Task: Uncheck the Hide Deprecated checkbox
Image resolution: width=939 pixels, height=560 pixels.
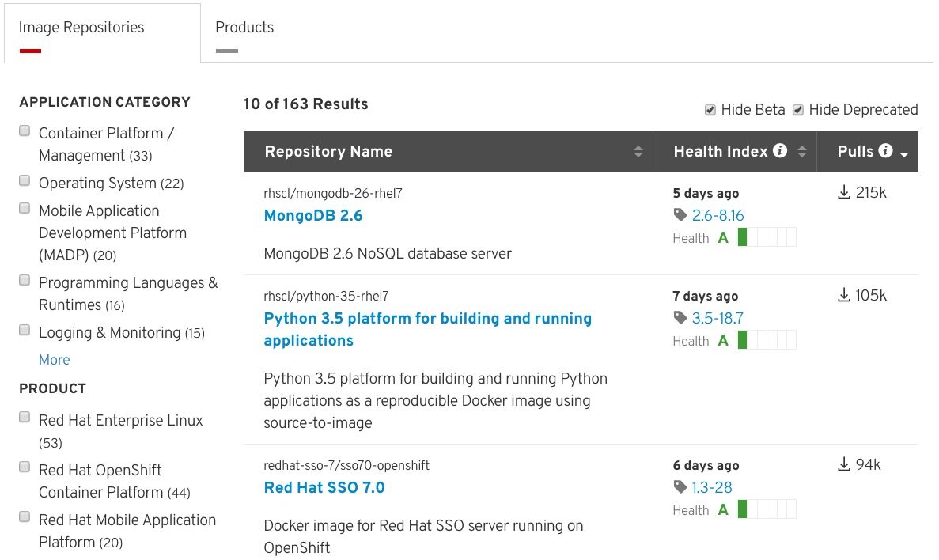Action: point(797,110)
